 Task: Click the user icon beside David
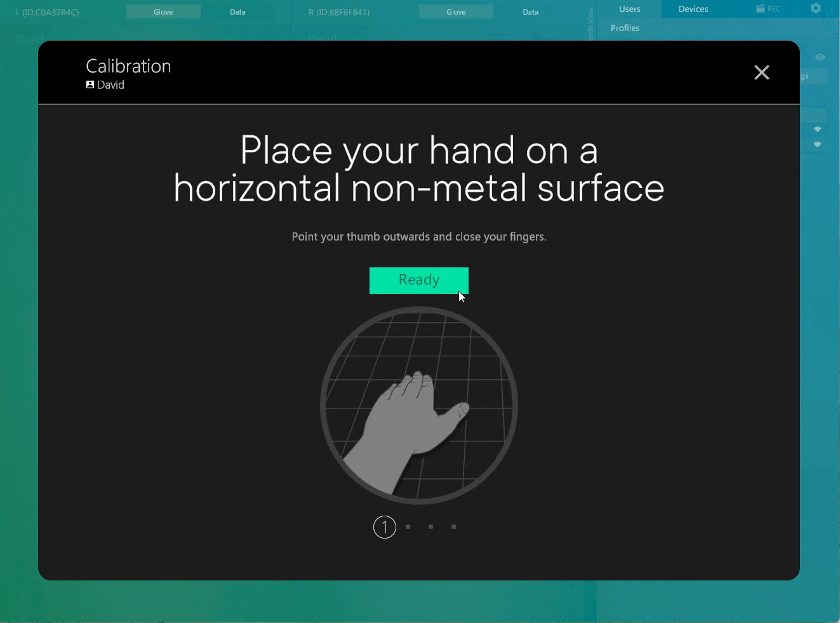pos(90,84)
